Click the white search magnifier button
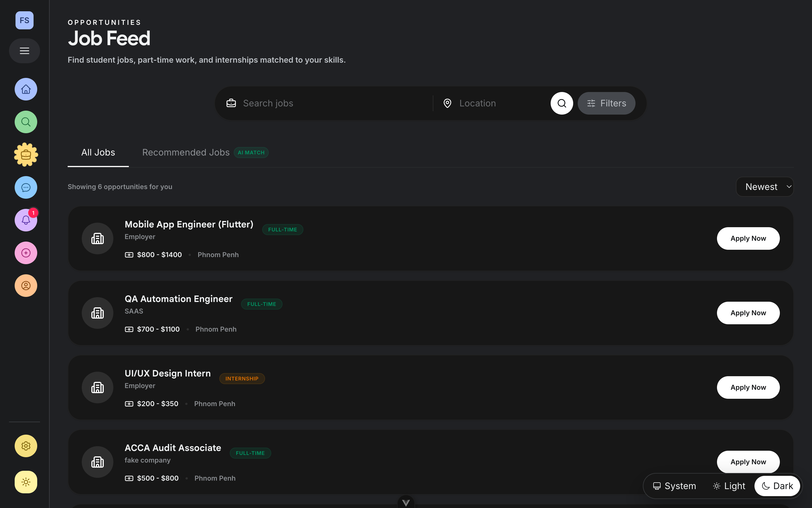This screenshot has height=508, width=812. [x=562, y=103]
